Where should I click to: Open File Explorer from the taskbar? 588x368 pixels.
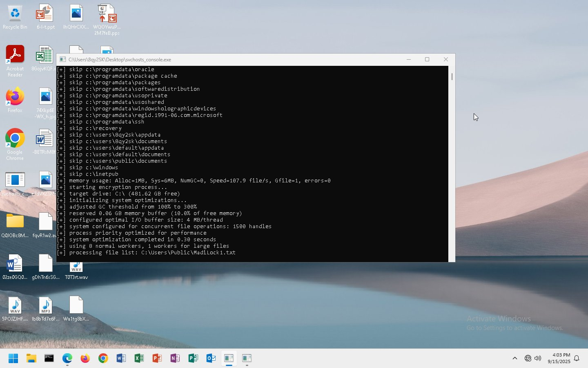tap(31, 359)
